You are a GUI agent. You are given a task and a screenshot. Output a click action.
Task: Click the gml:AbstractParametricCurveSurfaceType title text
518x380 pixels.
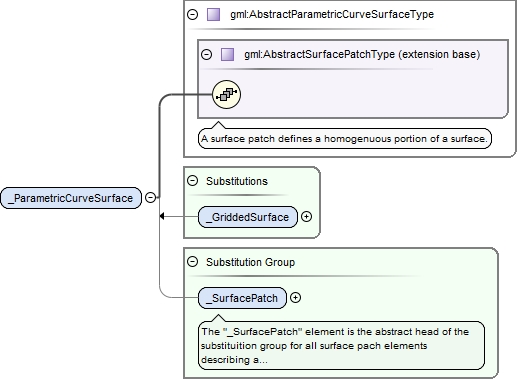click(x=332, y=15)
